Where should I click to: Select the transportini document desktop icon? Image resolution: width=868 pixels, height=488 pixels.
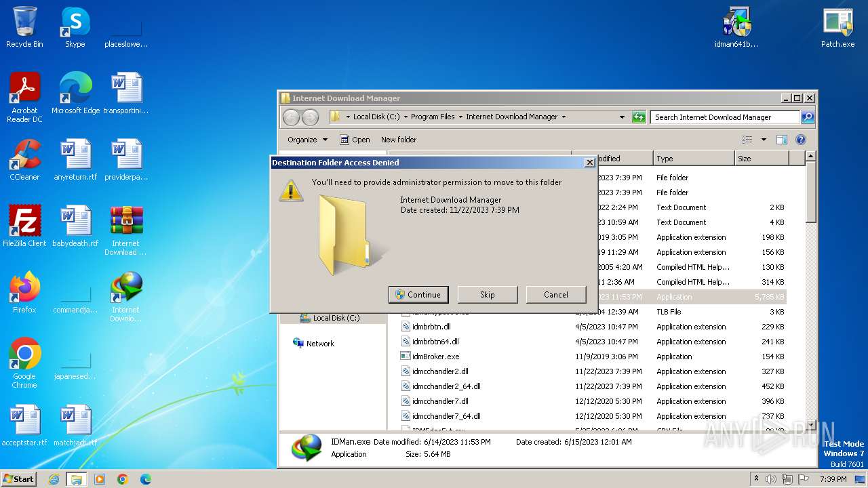[125, 93]
